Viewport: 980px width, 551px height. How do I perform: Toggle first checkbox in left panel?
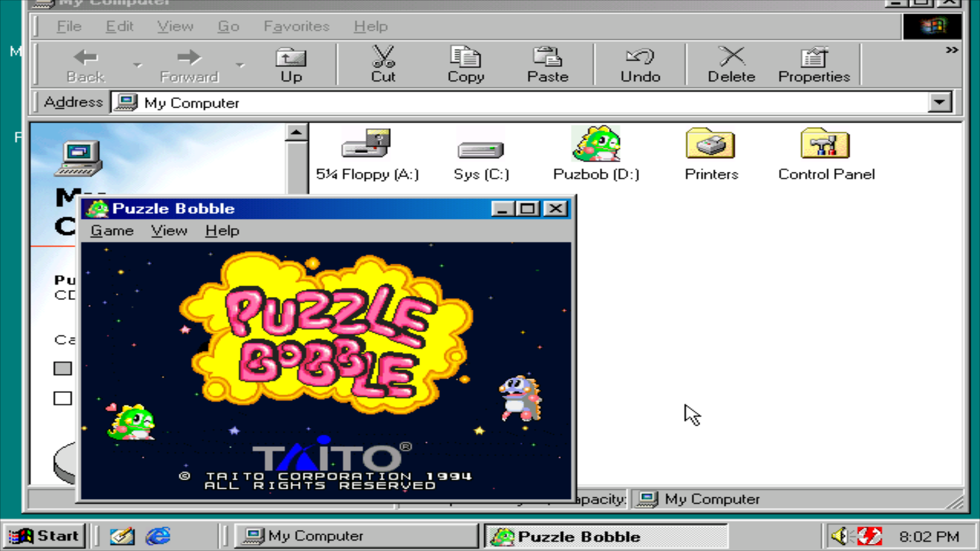(x=63, y=368)
